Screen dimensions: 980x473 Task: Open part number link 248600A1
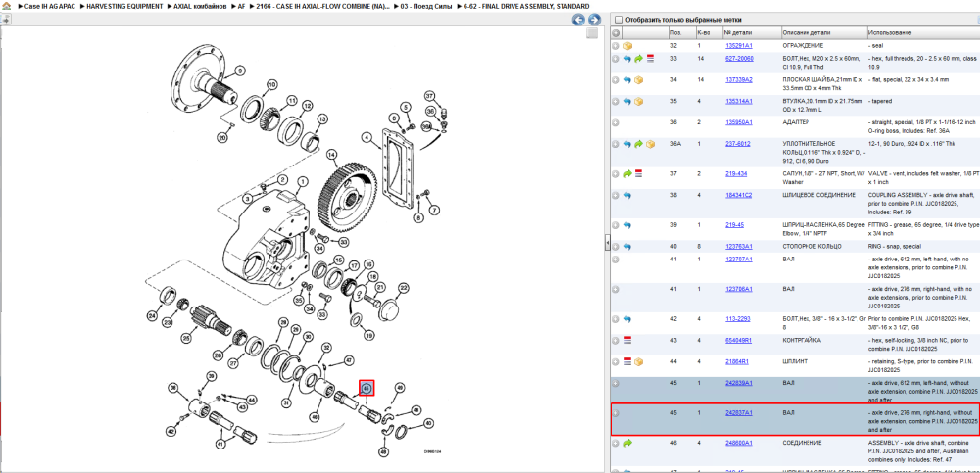738,443
